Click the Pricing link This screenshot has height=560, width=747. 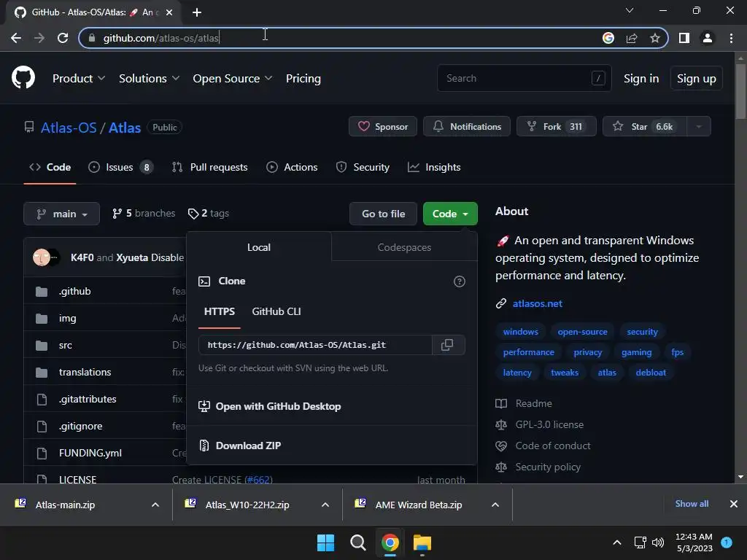[303, 79]
